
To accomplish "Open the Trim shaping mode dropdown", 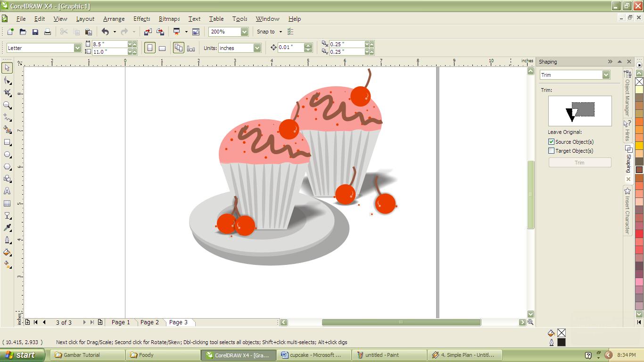I will 606,74.
